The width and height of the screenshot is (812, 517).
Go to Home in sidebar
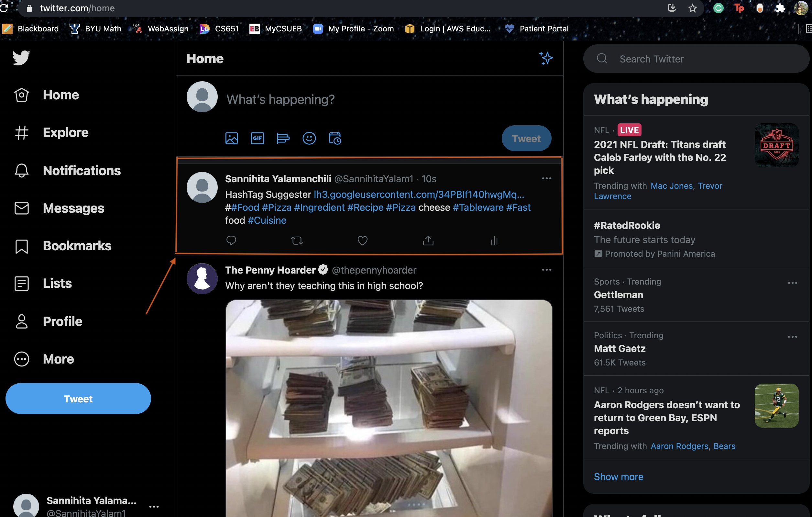tap(47, 95)
